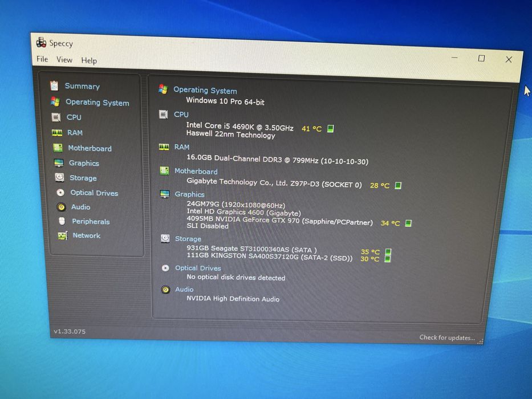The width and height of the screenshot is (532, 399).
Task: Select Storage in the sidebar
Action: [x=83, y=178]
